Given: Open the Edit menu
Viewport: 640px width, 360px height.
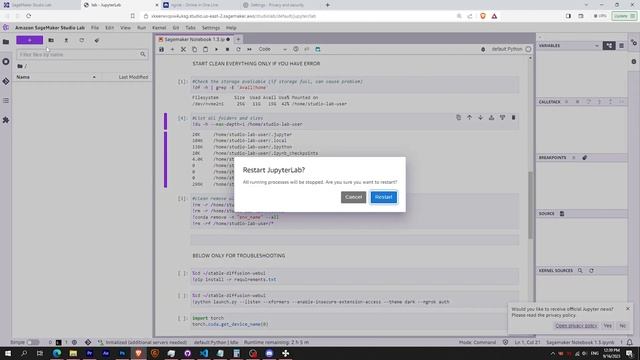Looking at the screenshot, I should (109, 28).
